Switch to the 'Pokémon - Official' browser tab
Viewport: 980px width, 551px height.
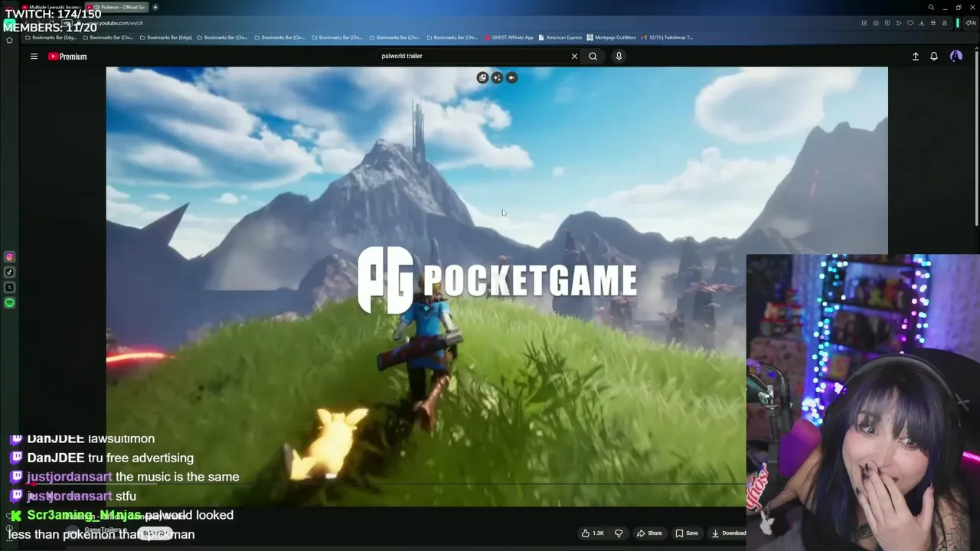click(119, 7)
